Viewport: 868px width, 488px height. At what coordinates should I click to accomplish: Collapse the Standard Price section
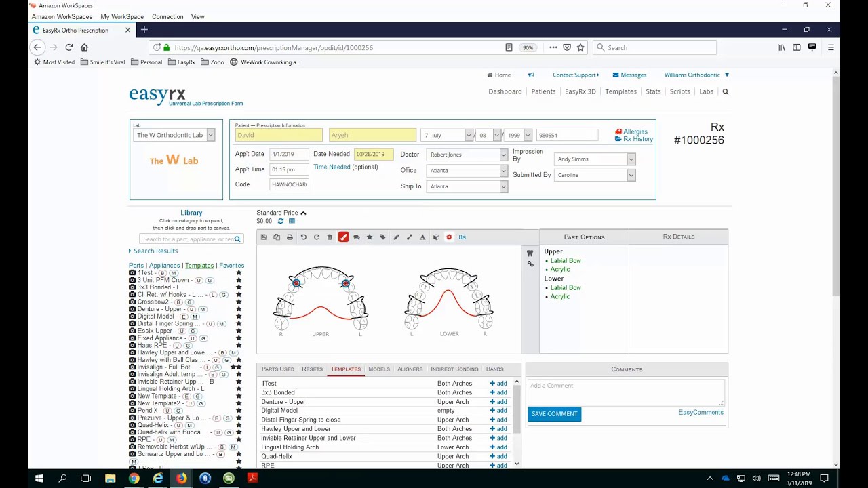point(303,213)
